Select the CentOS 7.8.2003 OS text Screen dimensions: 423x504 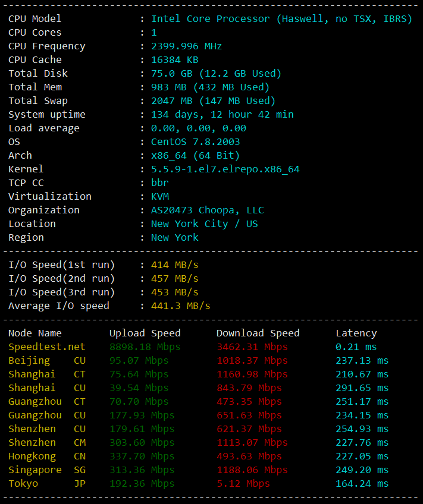click(x=196, y=141)
